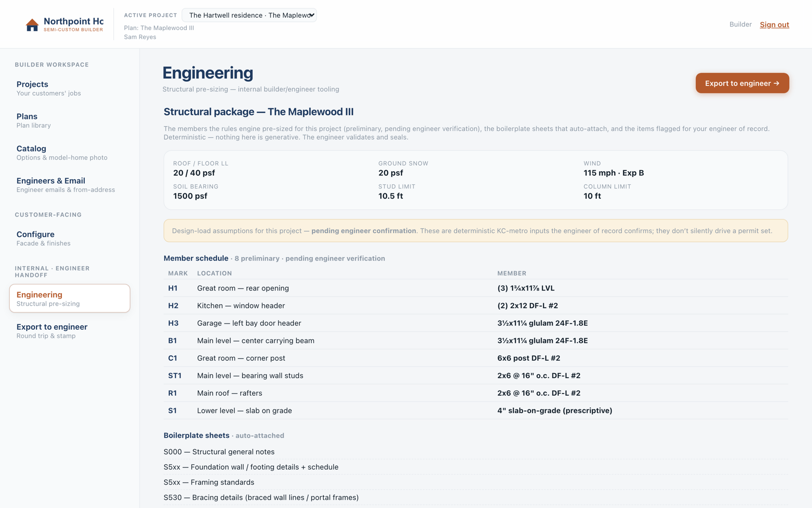Open Engineers & Email settings
Viewport: 812px width, 508px height.
point(70,185)
